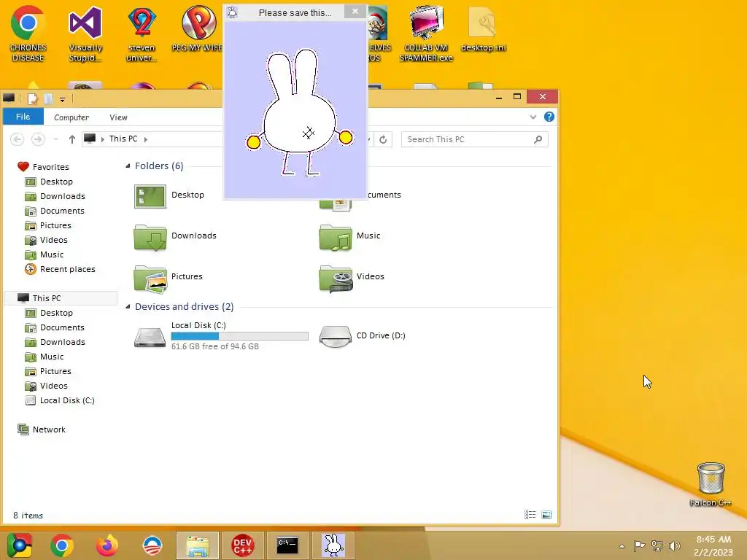
Task: Click the New folder quick access icon
Action: coord(48,98)
